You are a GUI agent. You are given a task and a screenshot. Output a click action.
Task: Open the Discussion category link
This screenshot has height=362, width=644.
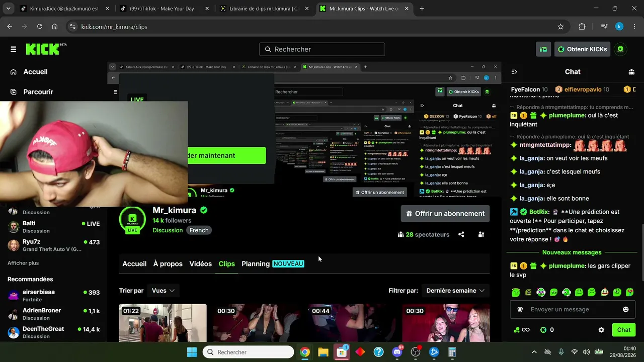click(168, 230)
